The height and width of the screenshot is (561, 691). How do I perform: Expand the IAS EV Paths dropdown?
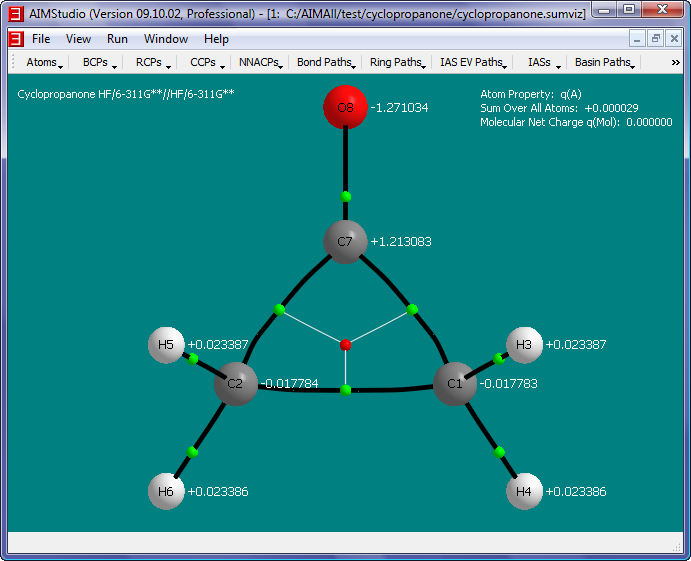(x=473, y=63)
